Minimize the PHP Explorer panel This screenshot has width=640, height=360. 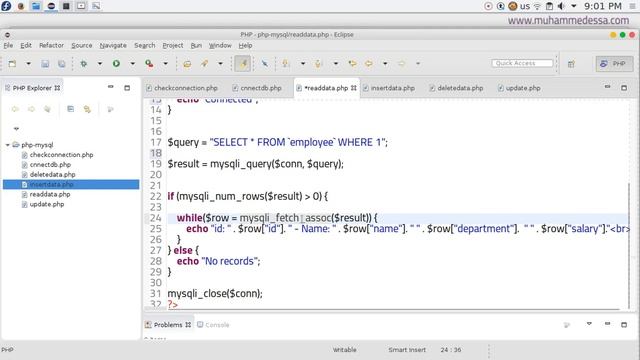coord(111,87)
